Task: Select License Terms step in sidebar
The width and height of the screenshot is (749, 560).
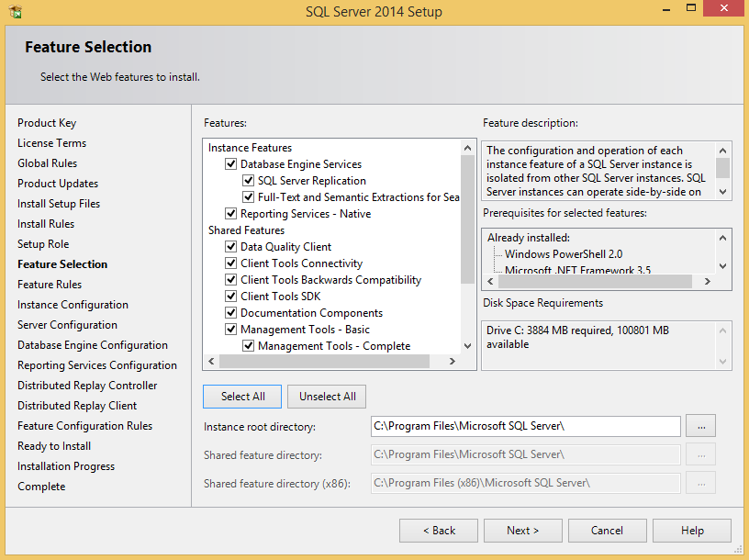Action: (x=52, y=143)
